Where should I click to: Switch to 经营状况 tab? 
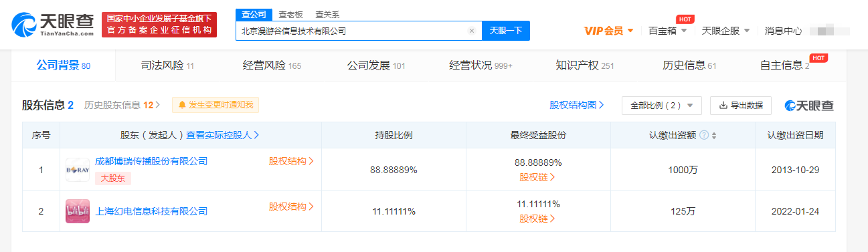[481, 66]
